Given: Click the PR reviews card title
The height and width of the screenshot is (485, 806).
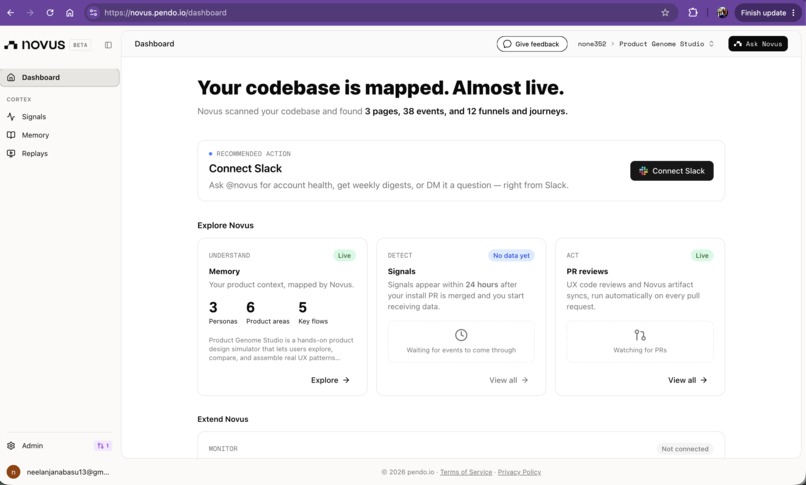Looking at the screenshot, I should pos(587,271).
